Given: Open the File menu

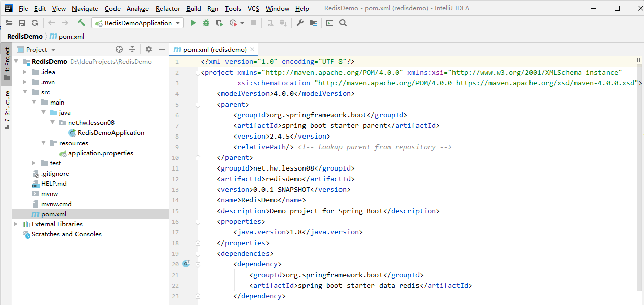Looking at the screenshot, I should 23,8.
